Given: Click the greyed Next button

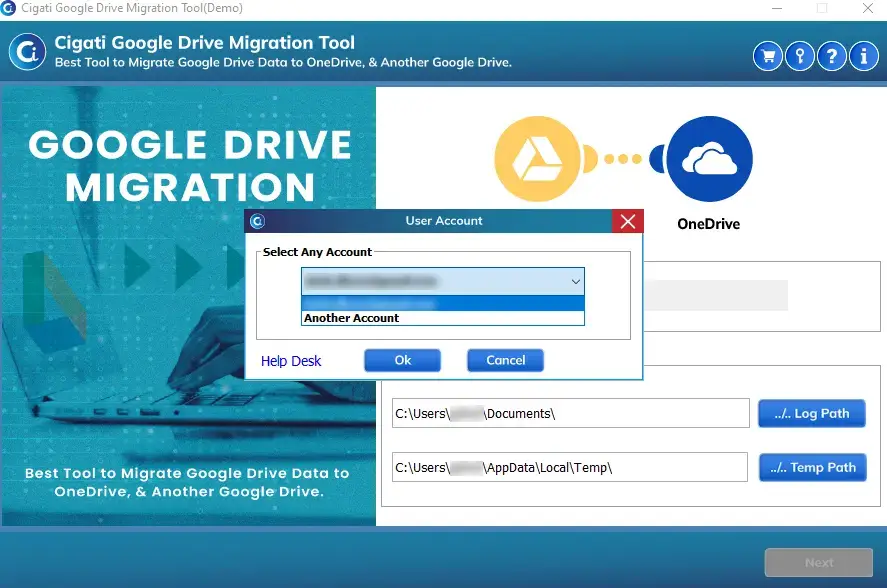Looking at the screenshot, I should (819, 563).
